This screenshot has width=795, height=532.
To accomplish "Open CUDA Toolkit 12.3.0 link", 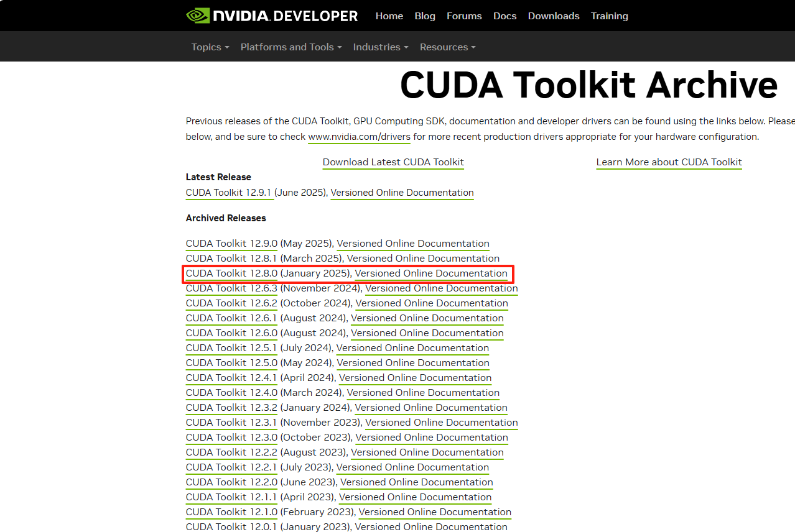I will click(231, 438).
